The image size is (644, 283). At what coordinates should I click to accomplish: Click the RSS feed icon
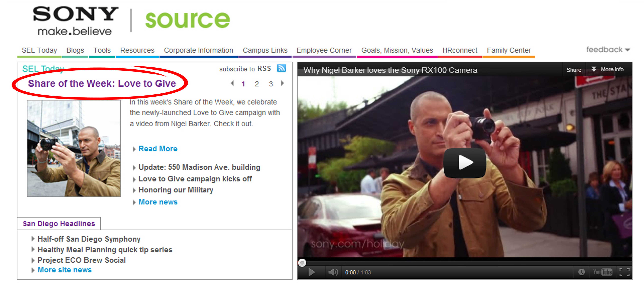(281, 68)
